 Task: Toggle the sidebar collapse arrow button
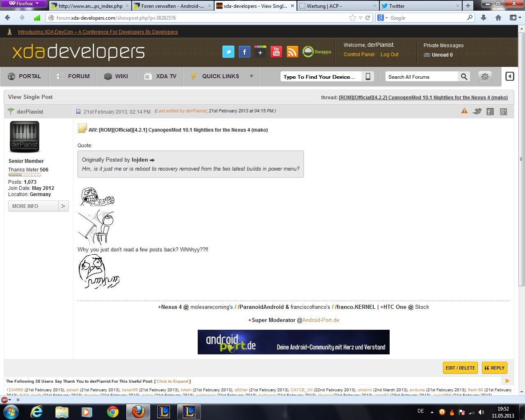coord(509,77)
